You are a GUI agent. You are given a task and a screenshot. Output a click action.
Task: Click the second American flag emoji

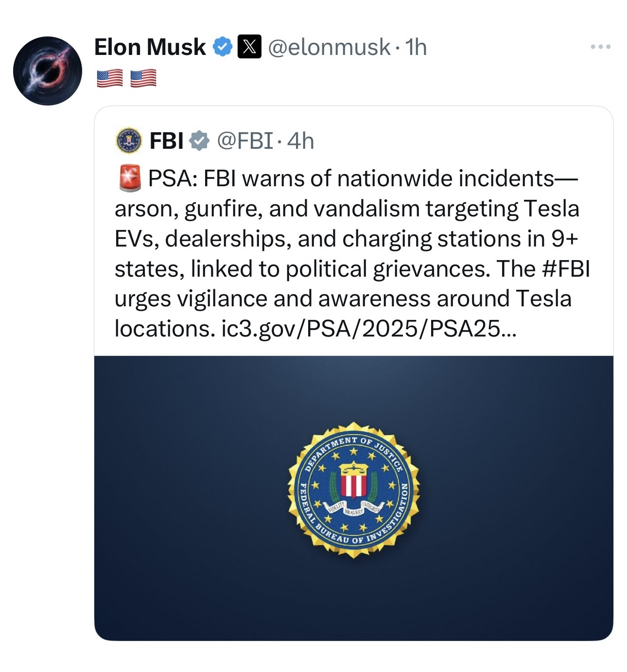point(143,78)
